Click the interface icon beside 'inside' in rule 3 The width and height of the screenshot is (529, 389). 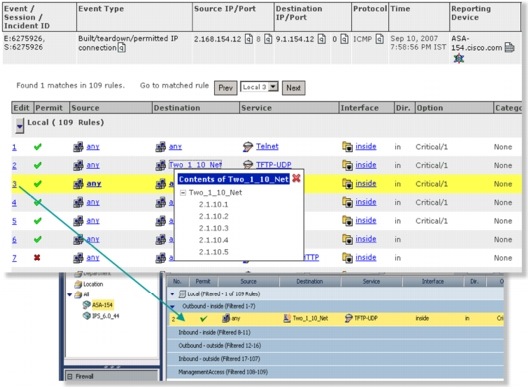pos(347,184)
